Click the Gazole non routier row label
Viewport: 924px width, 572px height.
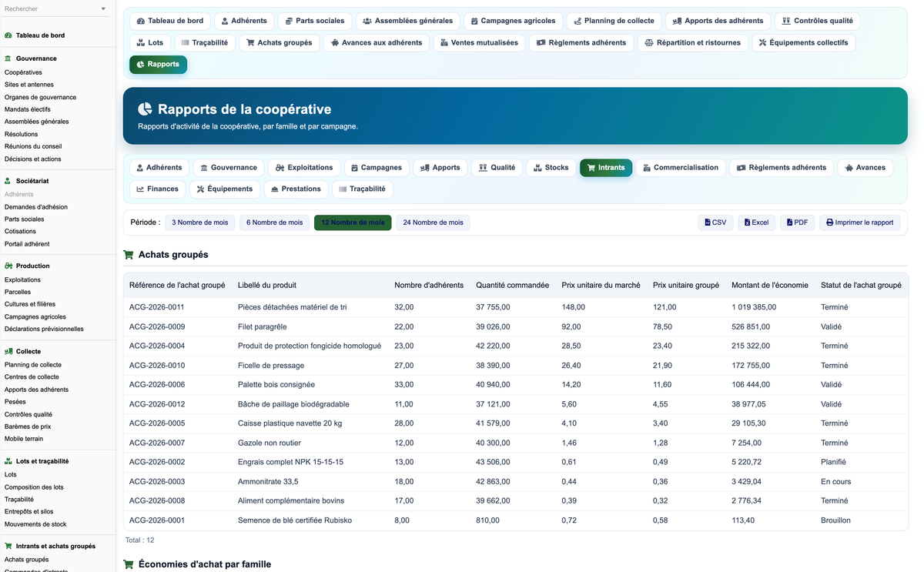click(x=269, y=443)
